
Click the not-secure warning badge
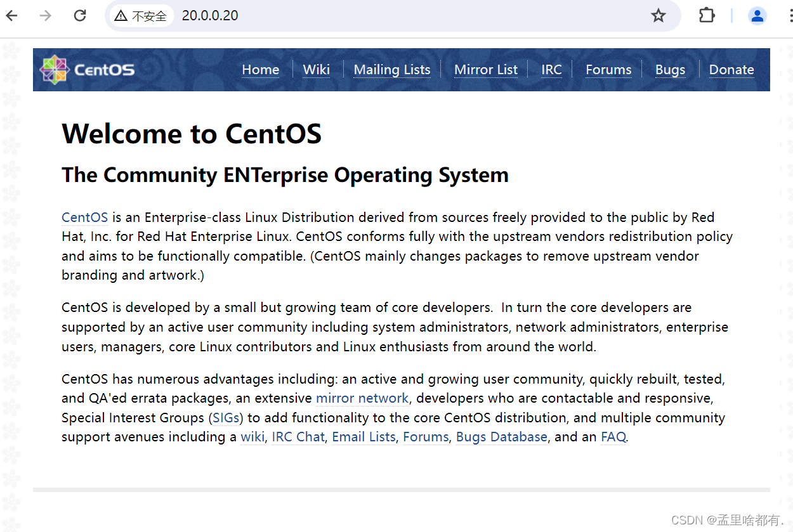(x=141, y=16)
